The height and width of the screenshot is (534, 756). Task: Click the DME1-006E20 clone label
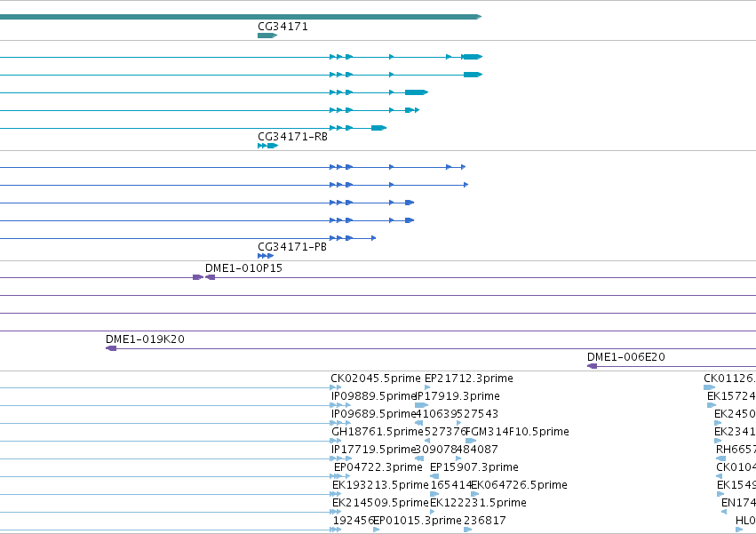pyautogui.click(x=625, y=357)
